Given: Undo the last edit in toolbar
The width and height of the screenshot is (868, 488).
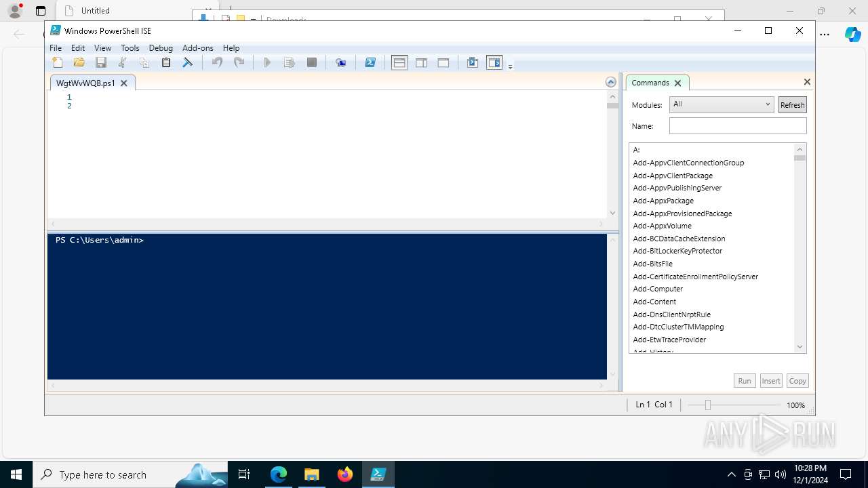Looking at the screenshot, I should point(217,62).
